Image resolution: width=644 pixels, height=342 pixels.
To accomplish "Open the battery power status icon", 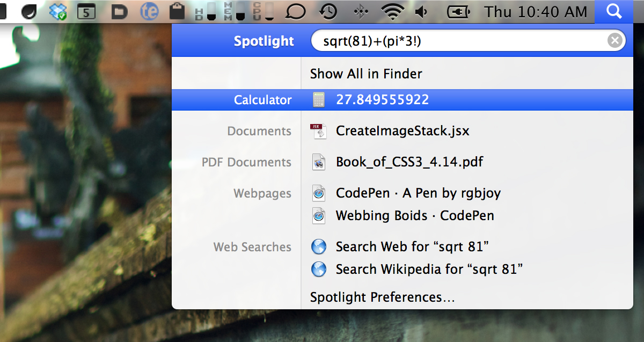I will (458, 11).
